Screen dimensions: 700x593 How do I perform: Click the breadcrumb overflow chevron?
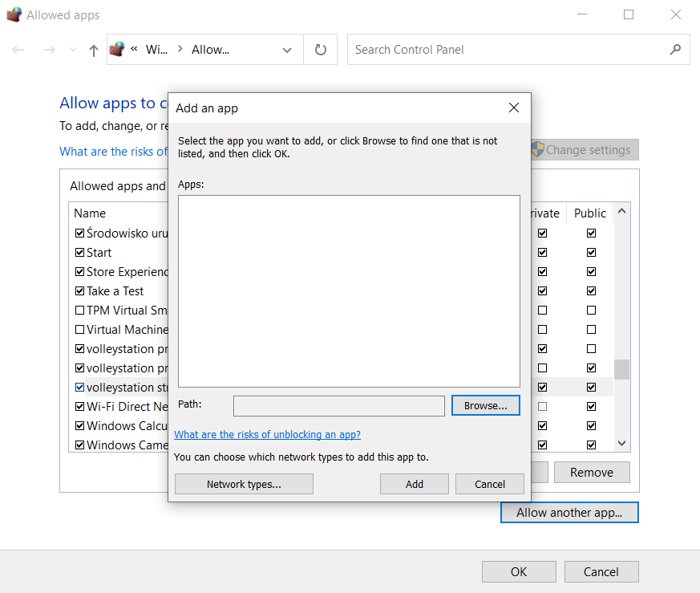[134, 49]
